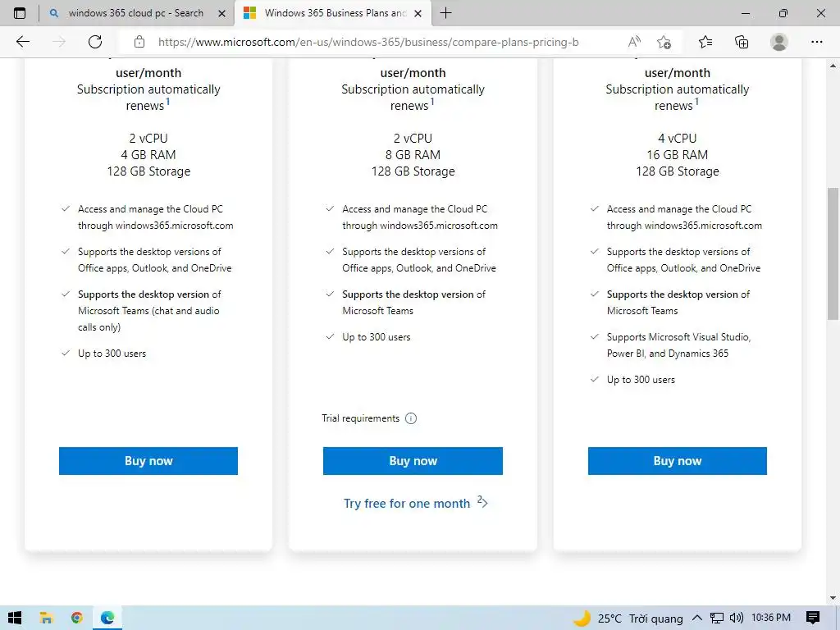
Task: Select Microsoft Edge taskbar icon
Action: pos(107,619)
